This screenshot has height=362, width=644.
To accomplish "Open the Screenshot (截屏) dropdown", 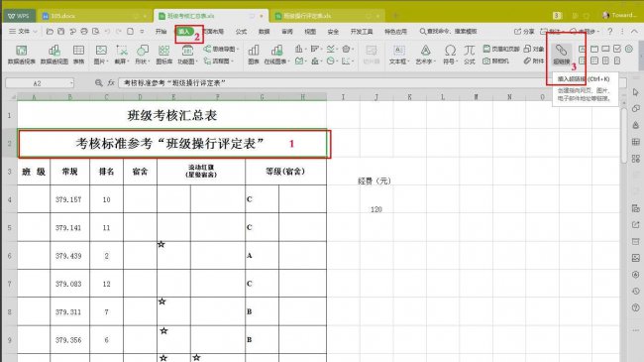I will (x=121, y=55).
